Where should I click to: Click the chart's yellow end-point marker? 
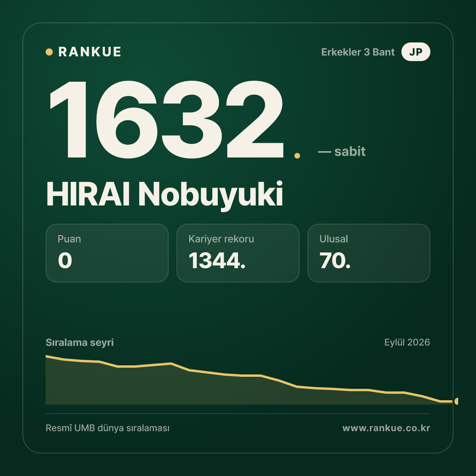click(x=456, y=401)
